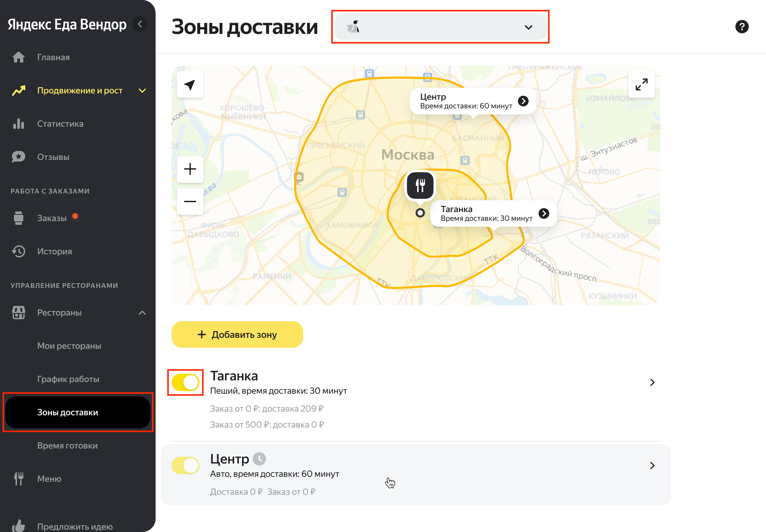Click the Добавить зону button
Viewport: 766px width, 532px height.
click(x=237, y=334)
